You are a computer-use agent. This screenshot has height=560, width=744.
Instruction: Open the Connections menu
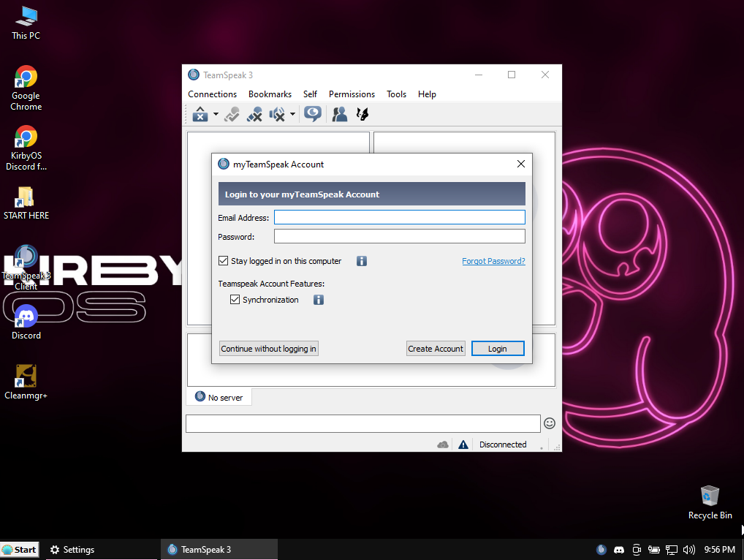point(212,94)
